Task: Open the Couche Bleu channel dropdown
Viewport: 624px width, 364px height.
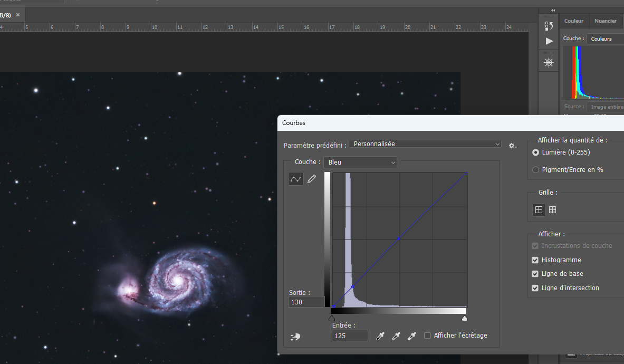Action: 360,162
